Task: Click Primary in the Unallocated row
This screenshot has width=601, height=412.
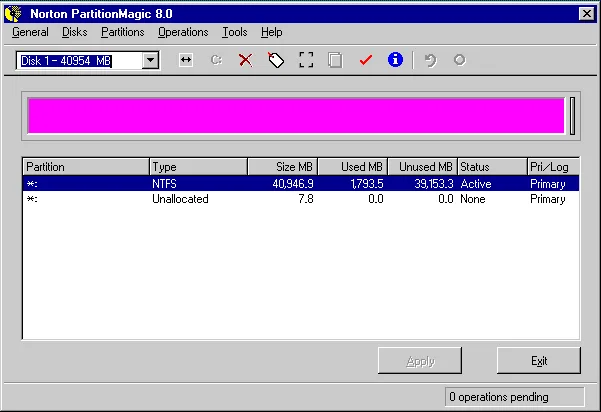Action: point(548,199)
